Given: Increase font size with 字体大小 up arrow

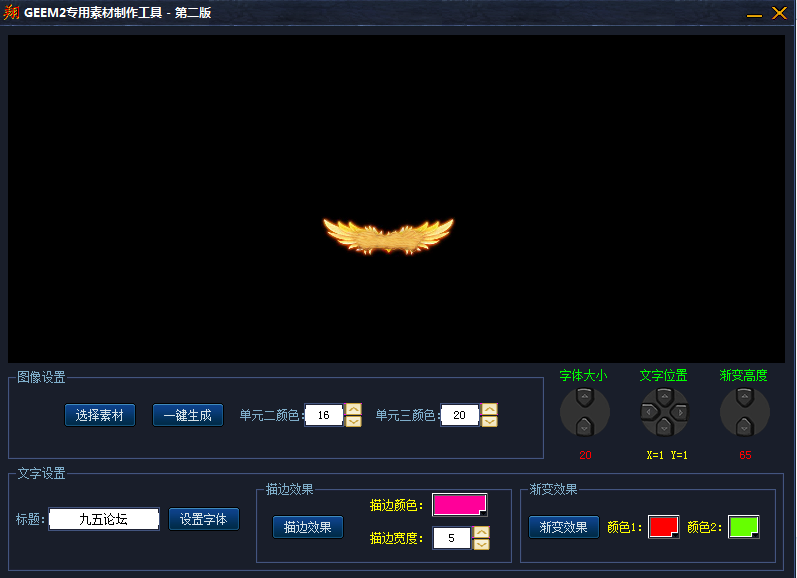Looking at the screenshot, I should pos(585,398).
